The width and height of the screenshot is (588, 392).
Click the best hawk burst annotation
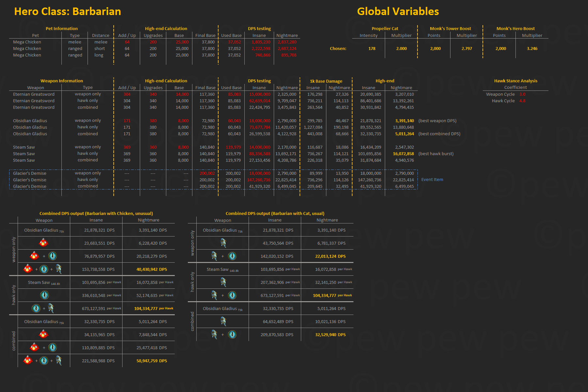point(436,154)
